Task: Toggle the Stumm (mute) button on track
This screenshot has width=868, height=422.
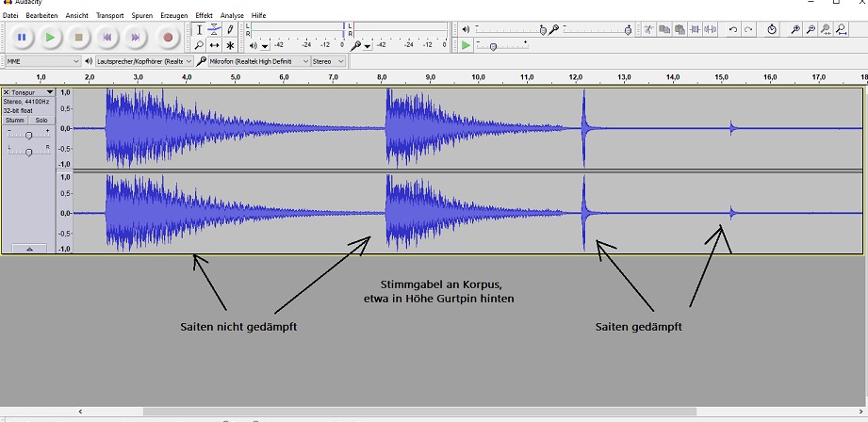Action: (x=15, y=121)
